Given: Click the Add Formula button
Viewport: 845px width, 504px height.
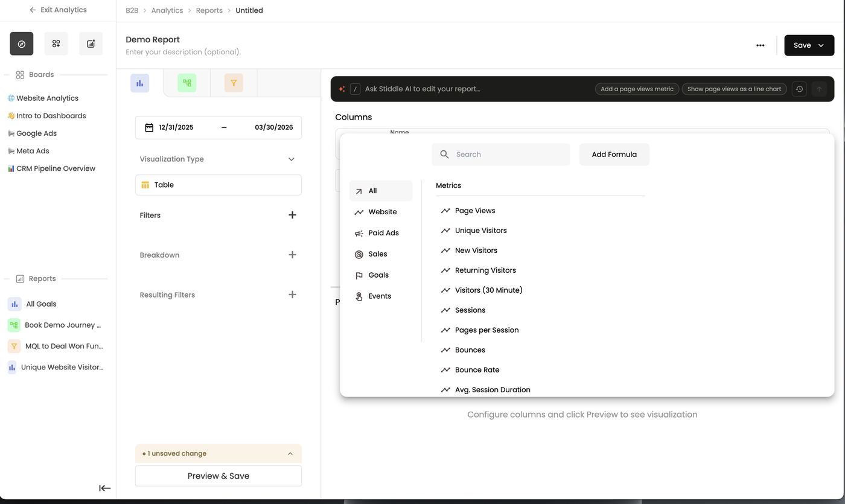Looking at the screenshot, I should (x=614, y=155).
